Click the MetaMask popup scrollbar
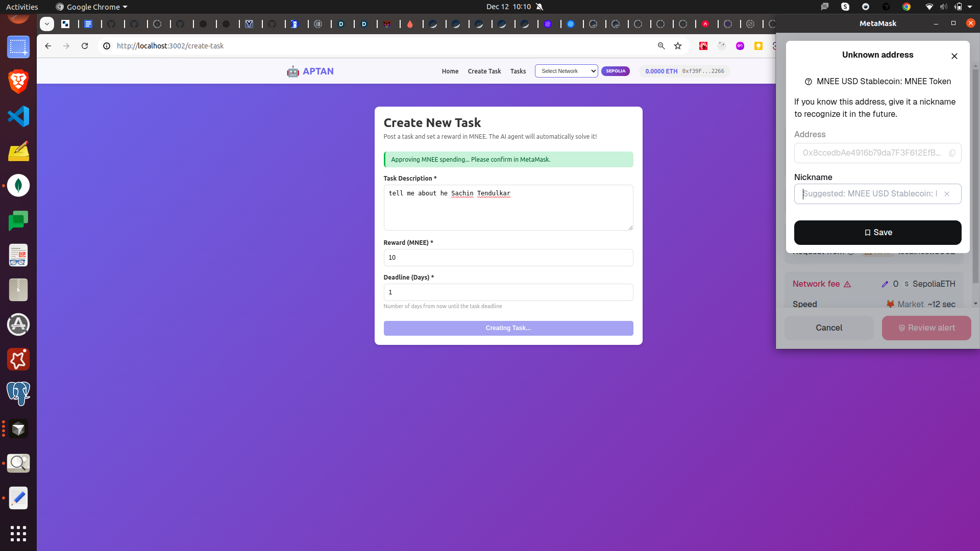Image resolution: width=980 pixels, height=551 pixels. [x=975, y=176]
